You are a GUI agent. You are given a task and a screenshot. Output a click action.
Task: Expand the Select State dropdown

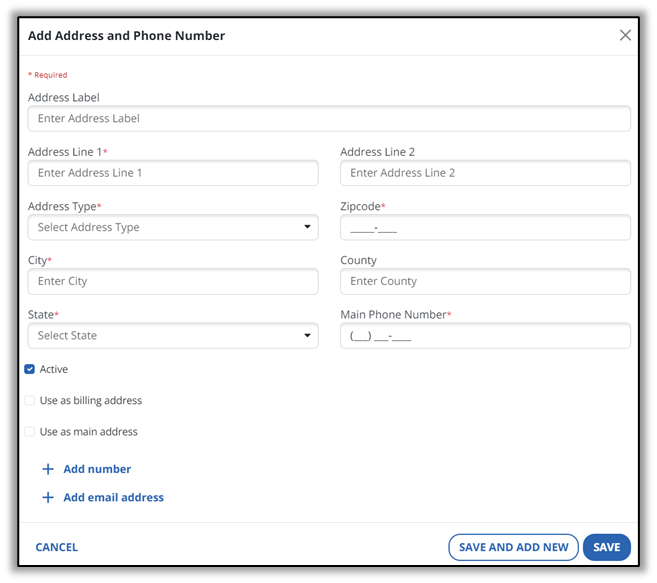[173, 336]
